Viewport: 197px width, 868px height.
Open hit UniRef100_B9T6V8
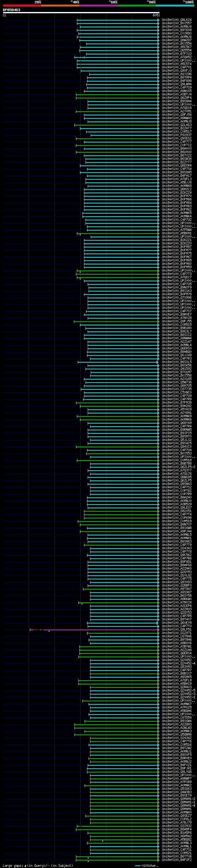tap(177, 30)
